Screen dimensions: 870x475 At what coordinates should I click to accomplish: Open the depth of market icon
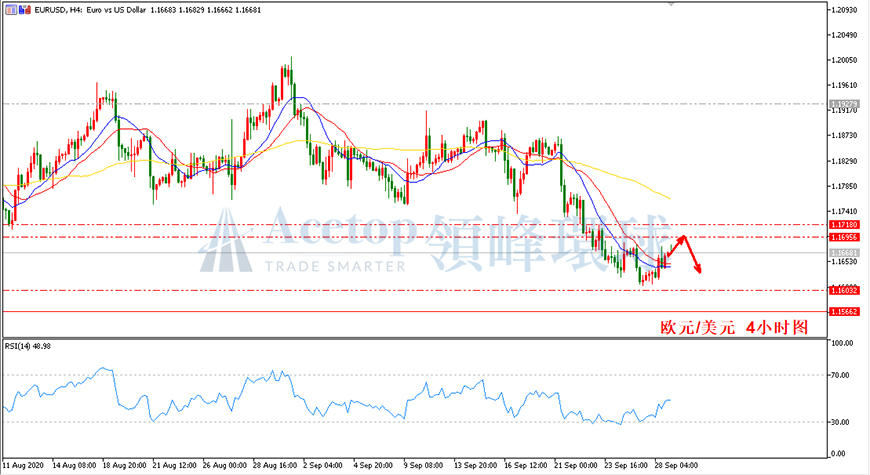point(24,10)
